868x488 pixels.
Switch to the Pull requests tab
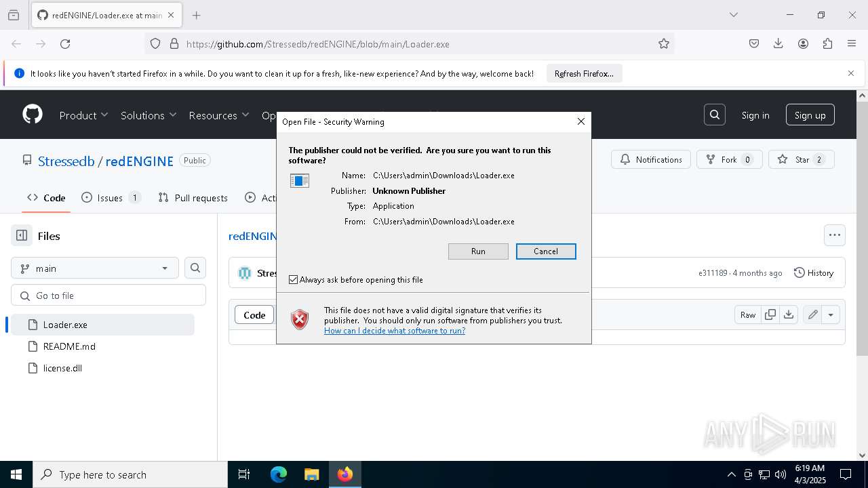193,198
